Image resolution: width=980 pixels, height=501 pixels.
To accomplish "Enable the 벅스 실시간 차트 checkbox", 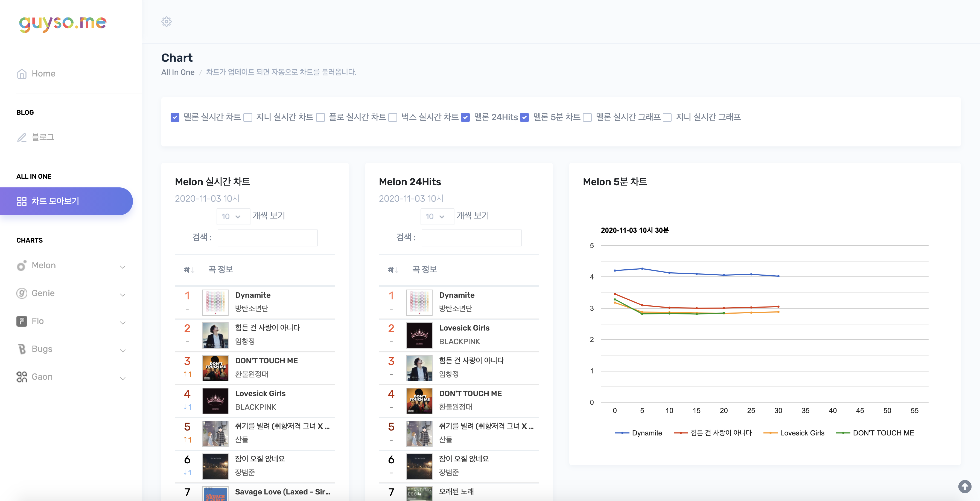I will (x=393, y=117).
